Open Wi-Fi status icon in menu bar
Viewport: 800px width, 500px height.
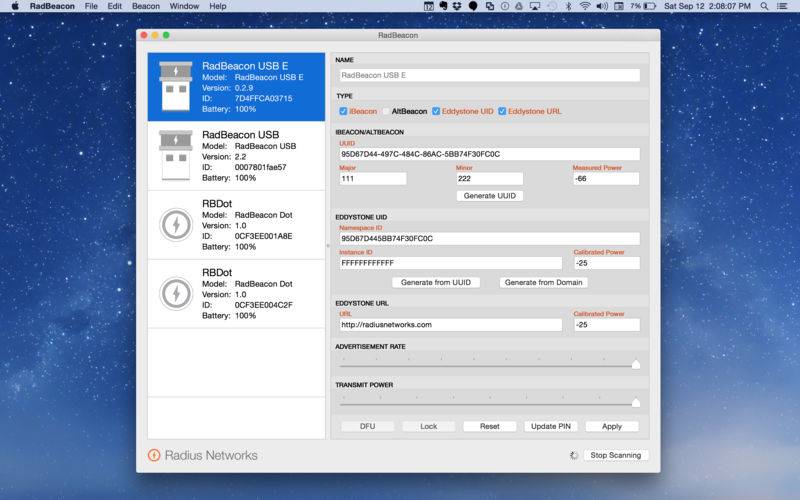tap(585, 6)
